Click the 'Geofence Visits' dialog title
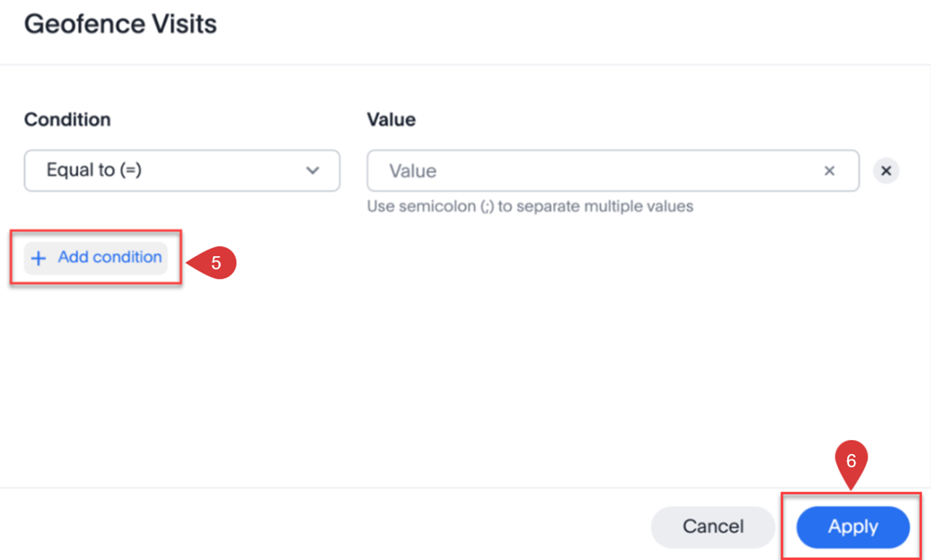Image resolution: width=931 pixels, height=560 pixels. [121, 24]
